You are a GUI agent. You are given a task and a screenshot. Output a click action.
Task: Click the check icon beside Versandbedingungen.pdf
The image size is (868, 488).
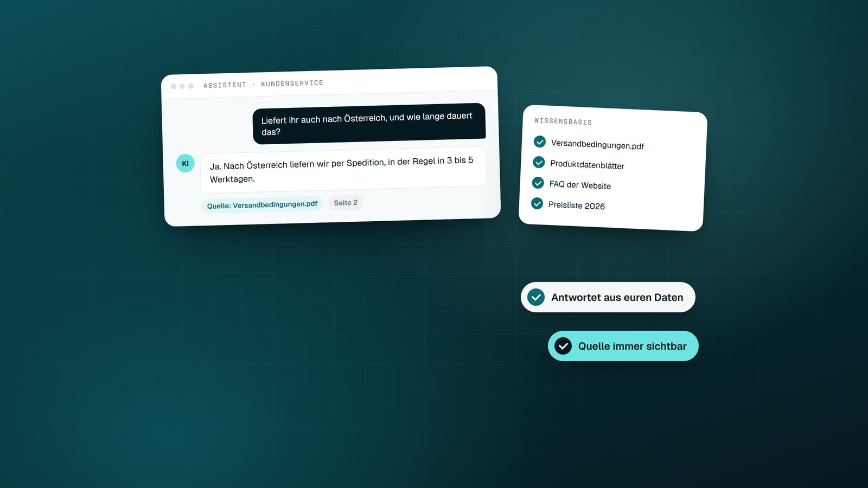[540, 142]
